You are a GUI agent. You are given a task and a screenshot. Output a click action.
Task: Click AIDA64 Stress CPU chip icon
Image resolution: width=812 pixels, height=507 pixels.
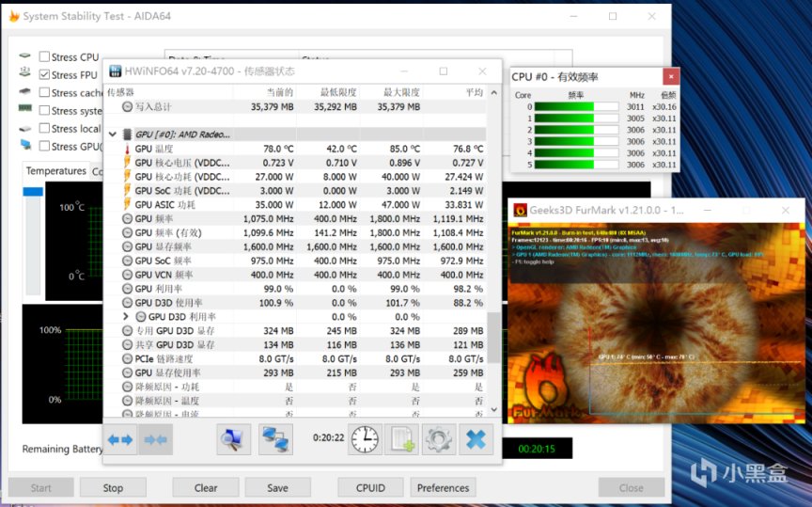pyautogui.click(x=24, y=55)
